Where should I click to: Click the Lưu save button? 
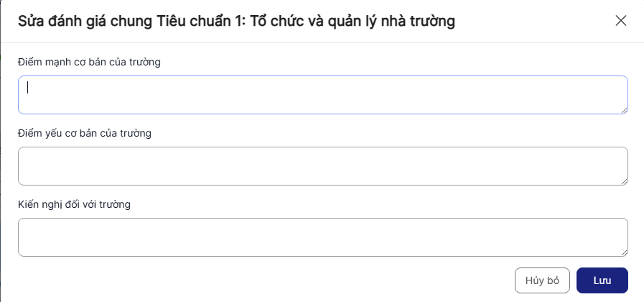(602, 280)
